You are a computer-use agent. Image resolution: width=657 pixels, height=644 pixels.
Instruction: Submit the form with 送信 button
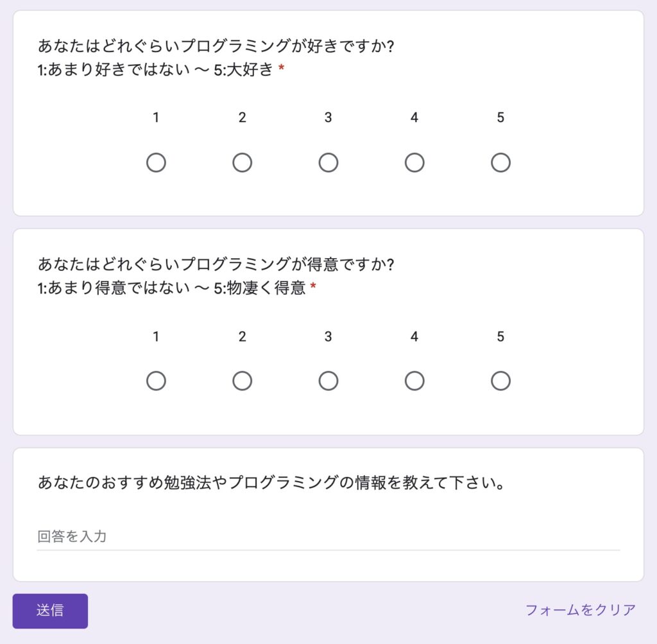tap(50, 611)
